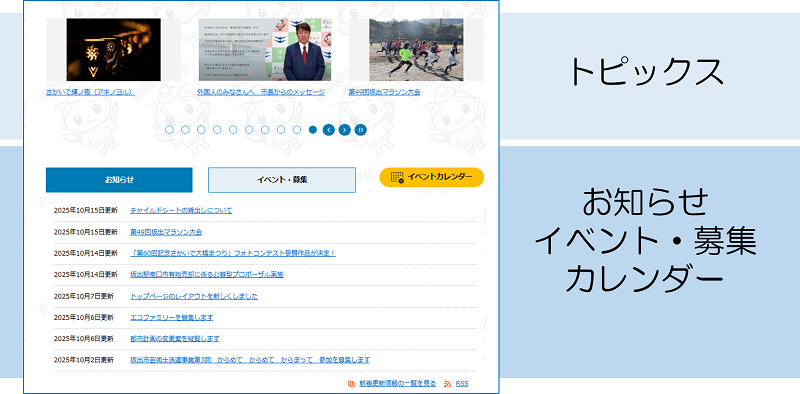Switch to the イベント・募集 tab

pos(282,180)
